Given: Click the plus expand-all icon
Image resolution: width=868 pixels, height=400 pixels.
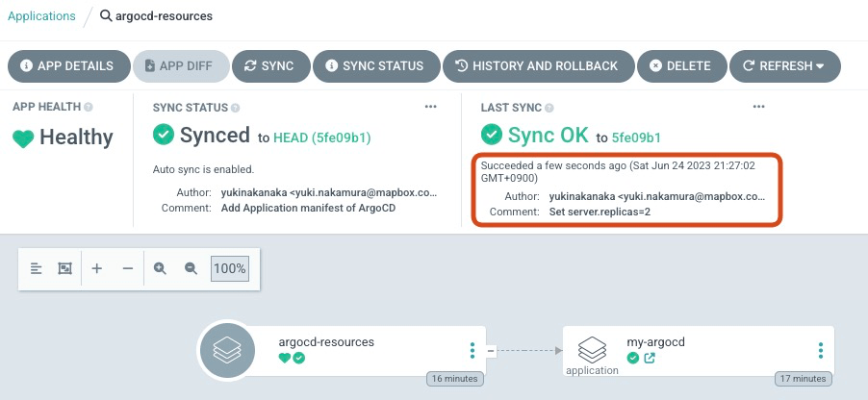Looking at the screenshot, I should 97,269.
